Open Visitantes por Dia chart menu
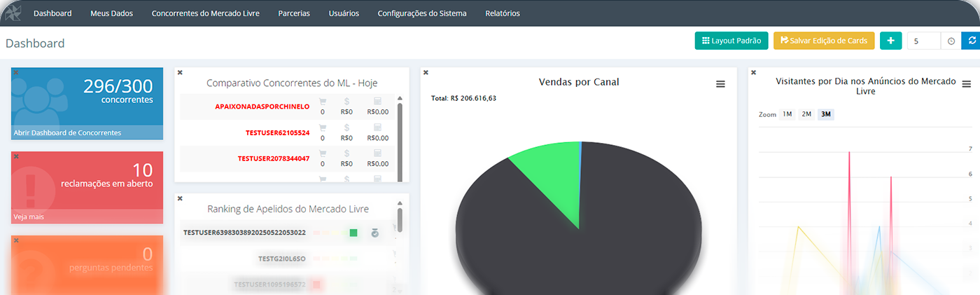Image resolution: width=980 pixels, height=295 pixels. tap(967, 84)
